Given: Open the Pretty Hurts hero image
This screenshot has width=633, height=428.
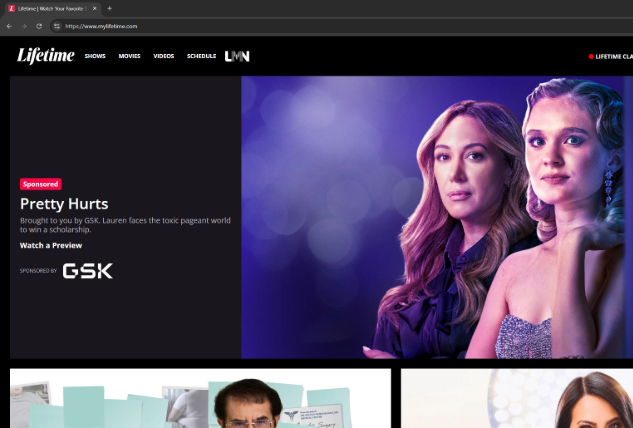Looking at the screenshot, I should (x=437, y=217).
